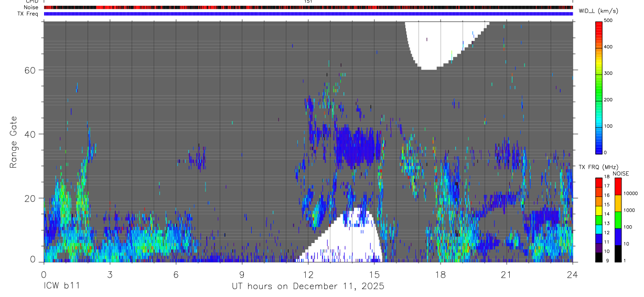The height and width of the screenshot is (297, 644).
Task: Click the 'TX FRQ (MHz)' legend title
Action: coord(599,167)
